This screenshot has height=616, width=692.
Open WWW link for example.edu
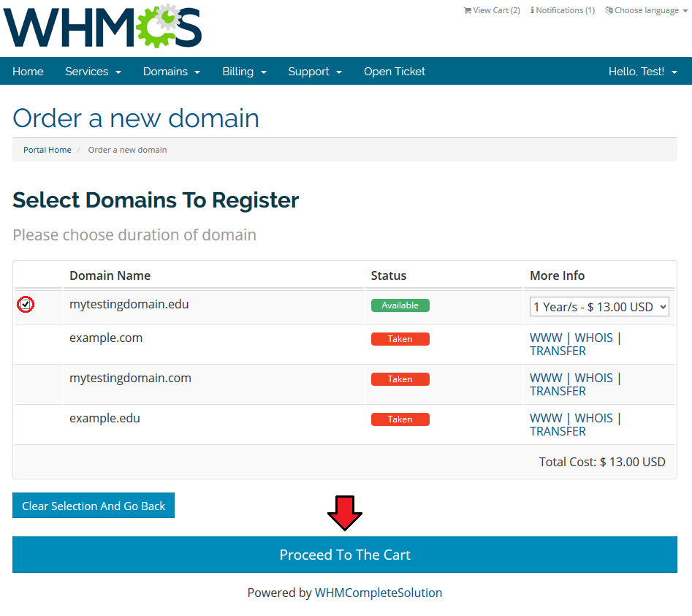546,418
